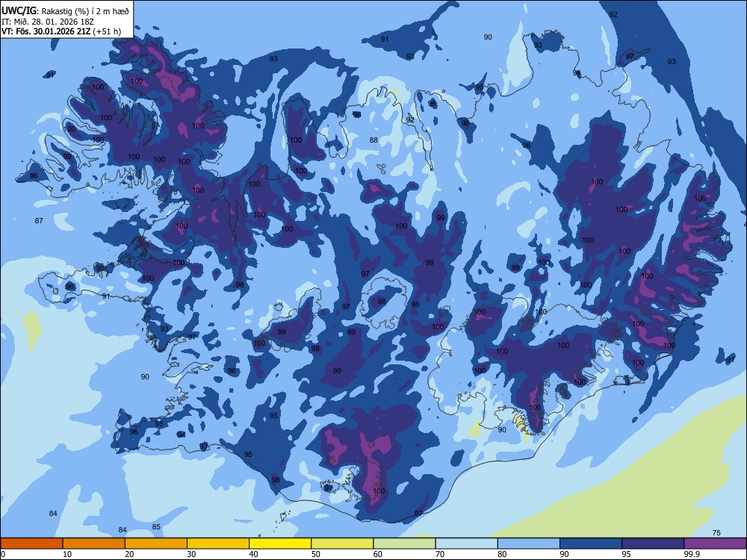
Task: Click the dark orange 0–10 legend swatch
Action: (31, 544)
